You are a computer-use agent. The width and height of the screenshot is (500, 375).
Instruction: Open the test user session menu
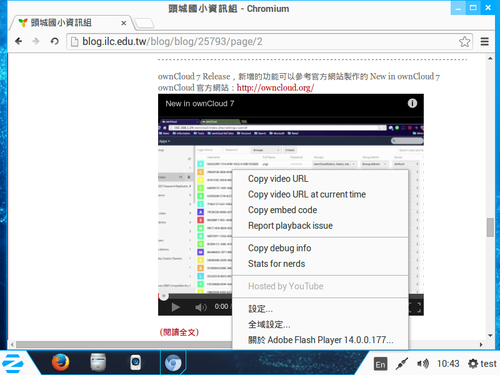pos(482,364)
